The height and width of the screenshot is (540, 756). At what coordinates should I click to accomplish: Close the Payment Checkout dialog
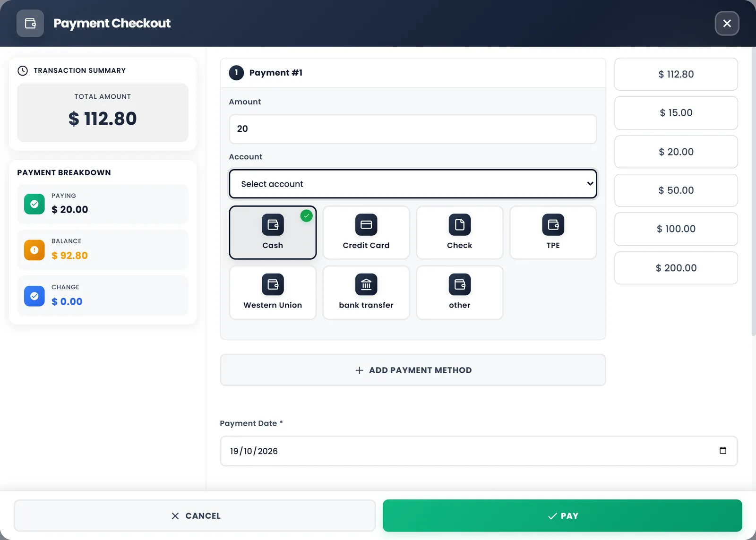[x=727, y=23]
